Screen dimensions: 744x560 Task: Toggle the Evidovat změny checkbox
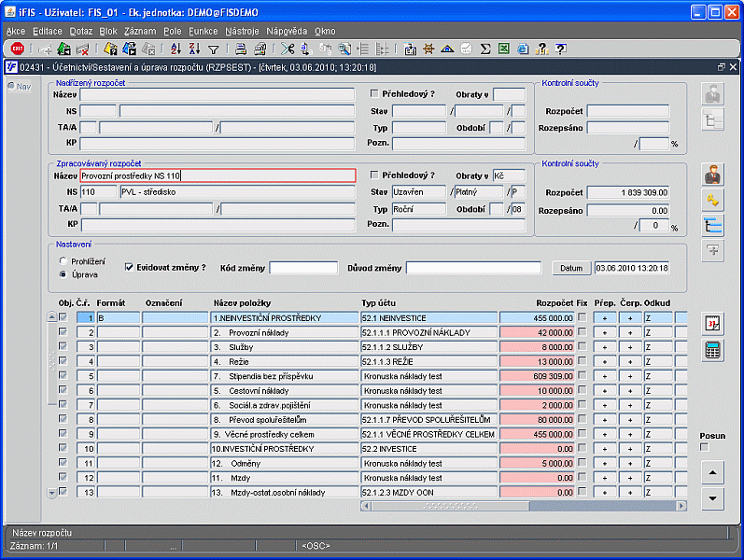click(x=130, y=267)
